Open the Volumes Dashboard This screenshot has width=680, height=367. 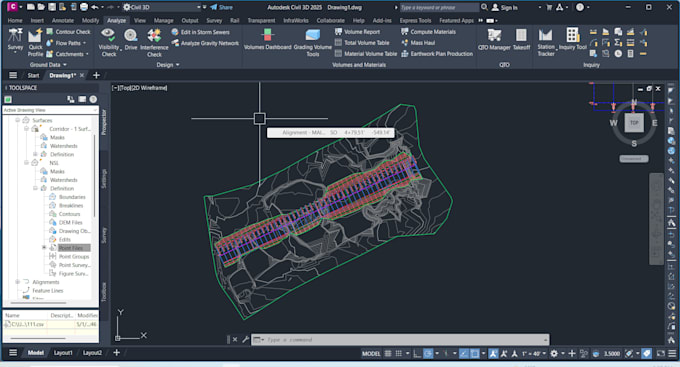pyautogui.click(x=268, y=39)
